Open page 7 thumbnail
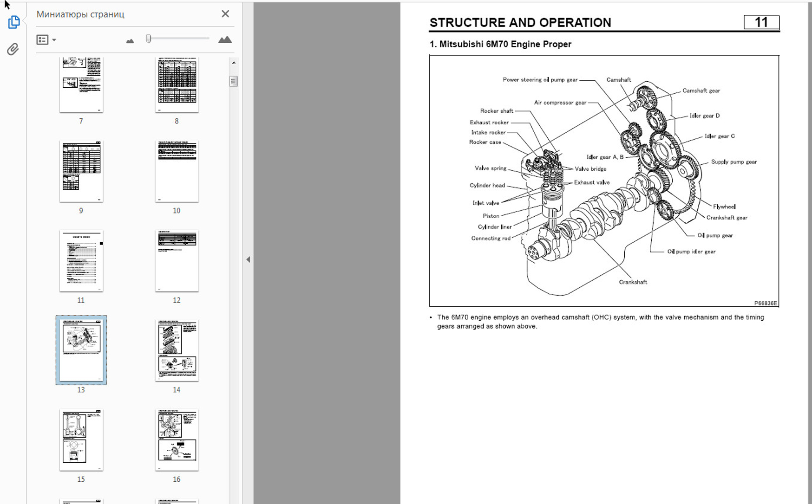812x504 pixels. (x=81, y=84)
